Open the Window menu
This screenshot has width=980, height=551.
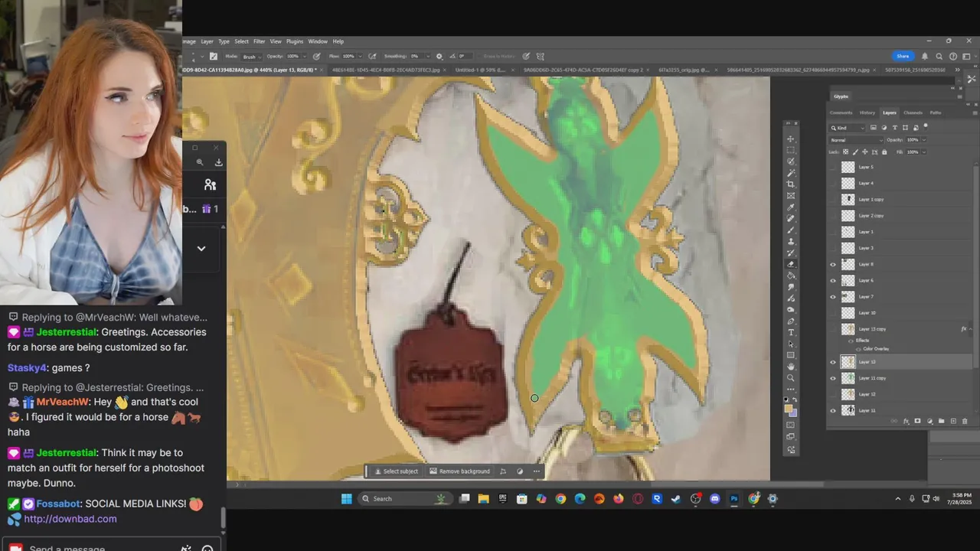coord(318,41)
